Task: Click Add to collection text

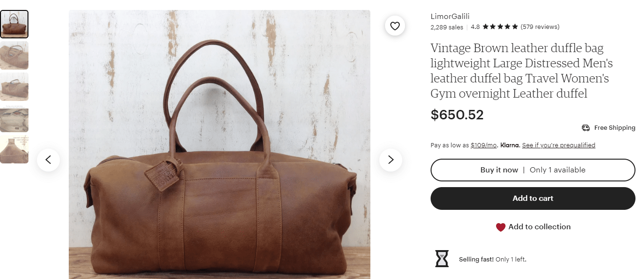Action: (540, 227)
